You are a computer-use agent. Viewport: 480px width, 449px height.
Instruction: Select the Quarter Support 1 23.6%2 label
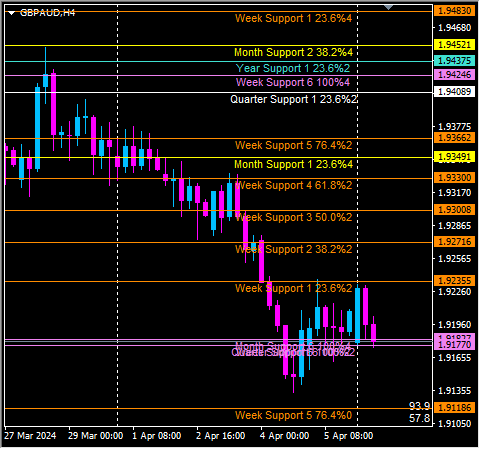[x=294, y=99]
